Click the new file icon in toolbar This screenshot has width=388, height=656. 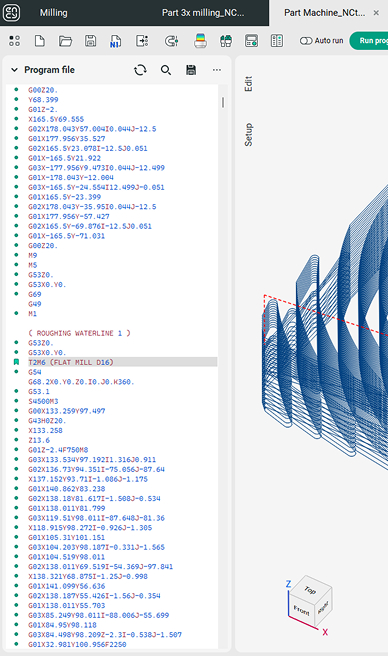[x=40, y=41]
